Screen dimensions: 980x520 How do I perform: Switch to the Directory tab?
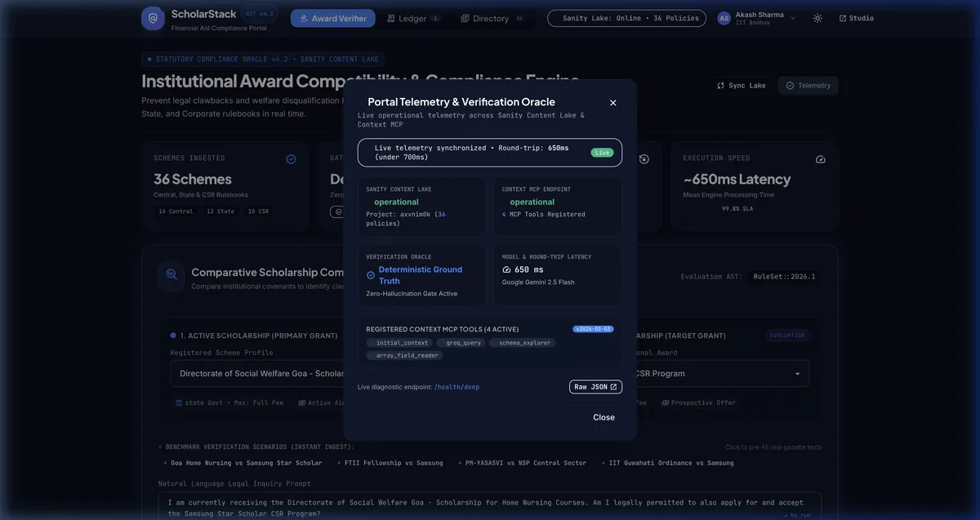[492, 18]
